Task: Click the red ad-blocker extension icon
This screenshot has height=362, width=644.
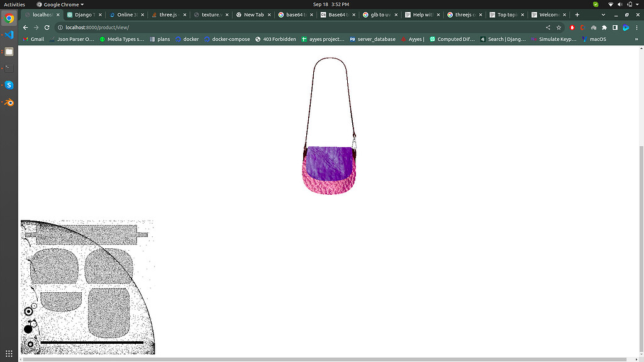Action: 572,28
